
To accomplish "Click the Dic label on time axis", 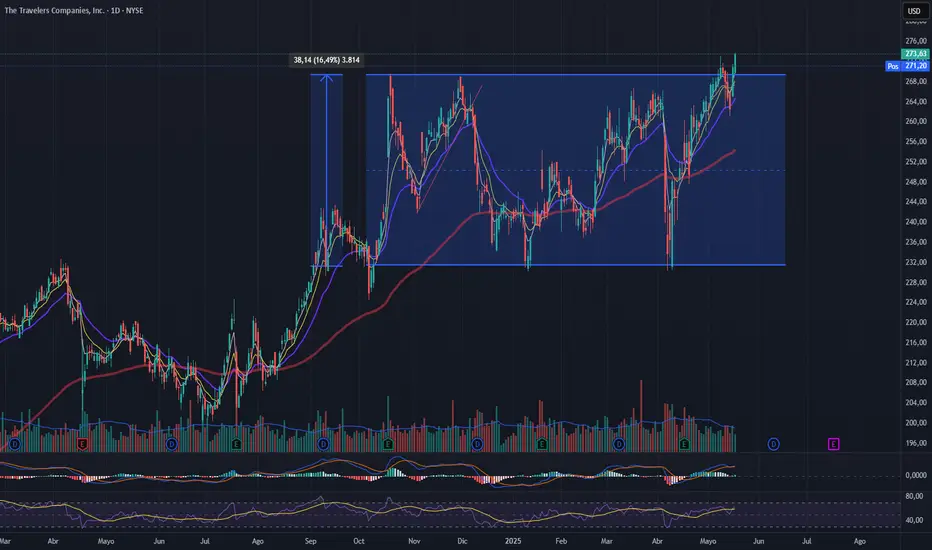I will tap(462, 541).
